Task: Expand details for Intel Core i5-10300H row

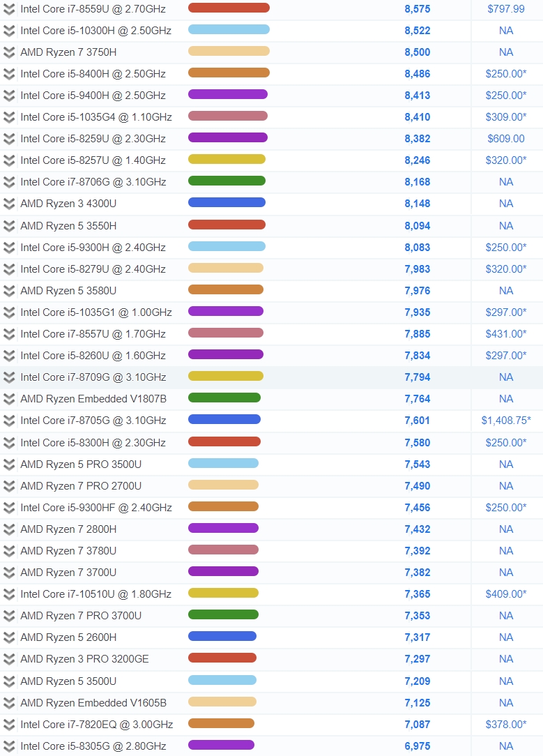Action: [x=9, y=31]
